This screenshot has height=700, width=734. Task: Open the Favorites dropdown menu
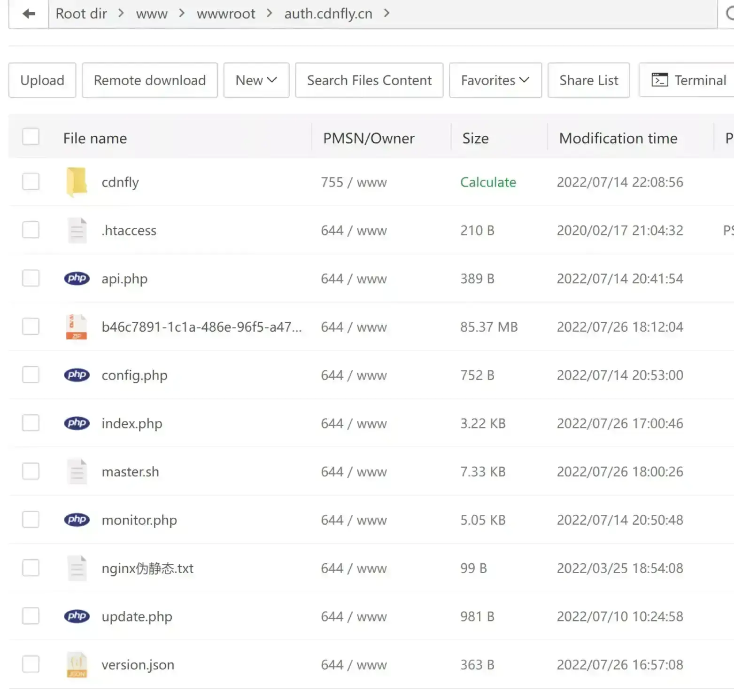click(495, 80)
